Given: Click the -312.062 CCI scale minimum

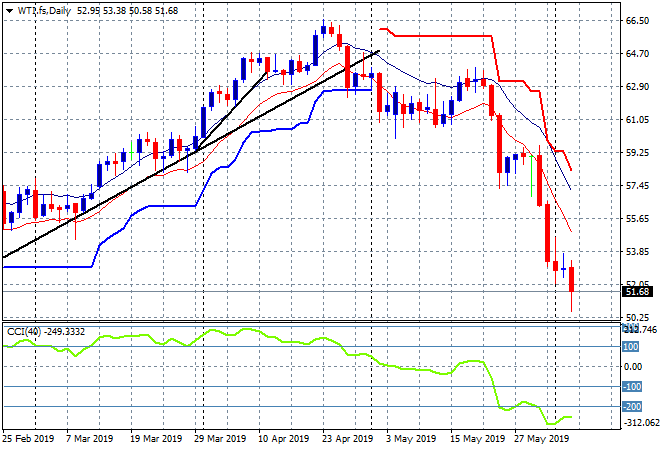Looking at the screenshot, I should [641, 423].
